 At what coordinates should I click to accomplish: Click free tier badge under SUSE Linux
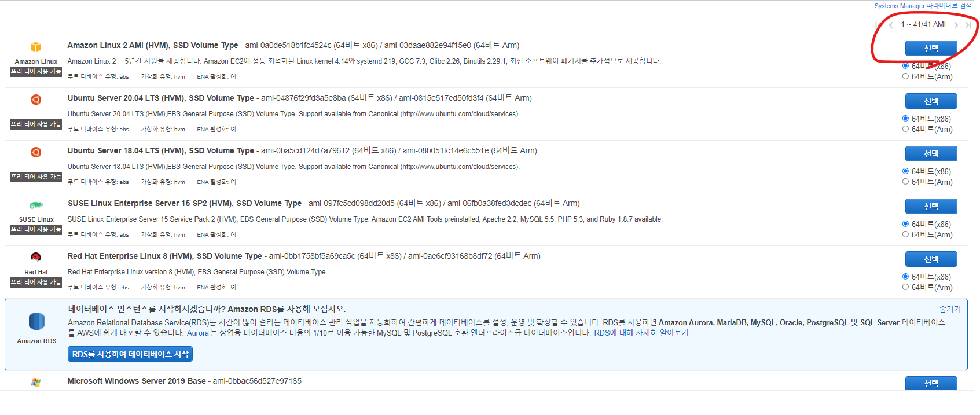(36, 229)
